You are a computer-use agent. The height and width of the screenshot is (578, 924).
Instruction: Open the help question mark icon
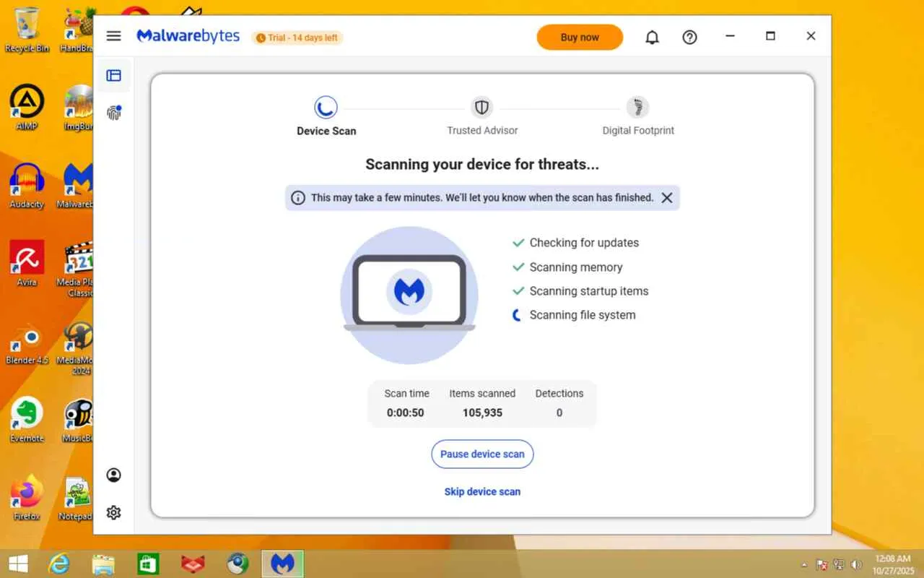(x=689, y=38)
